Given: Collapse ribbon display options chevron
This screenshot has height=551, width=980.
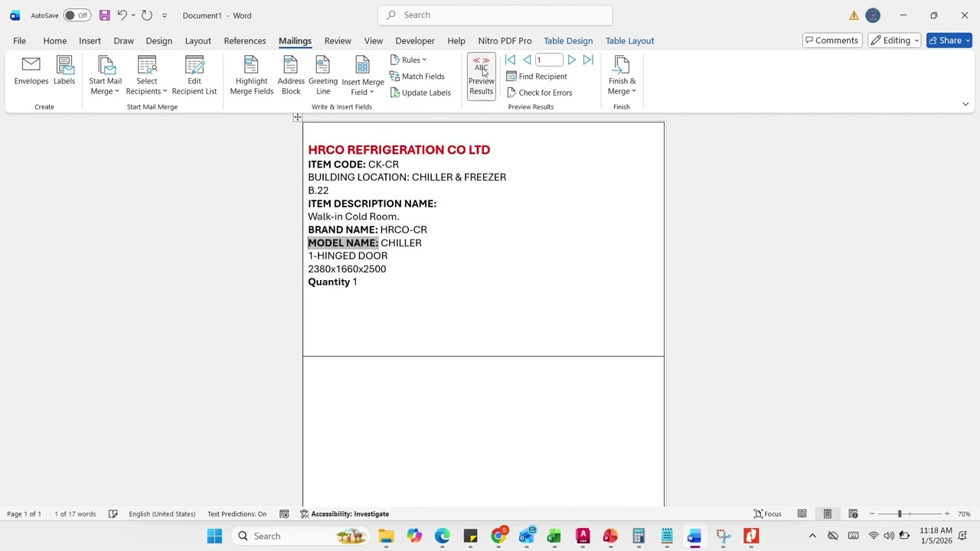Looking at the screenshot, I should pos(965,104).
